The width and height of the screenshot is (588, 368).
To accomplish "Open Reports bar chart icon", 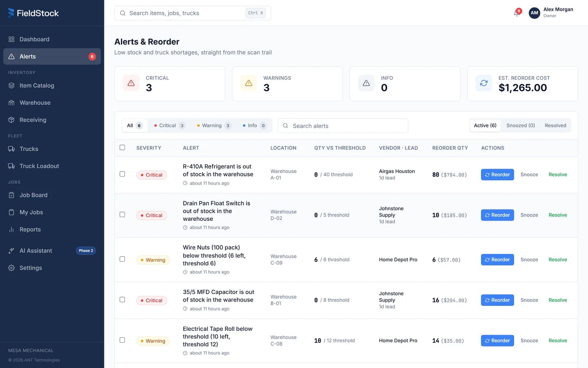I will 11,229.
